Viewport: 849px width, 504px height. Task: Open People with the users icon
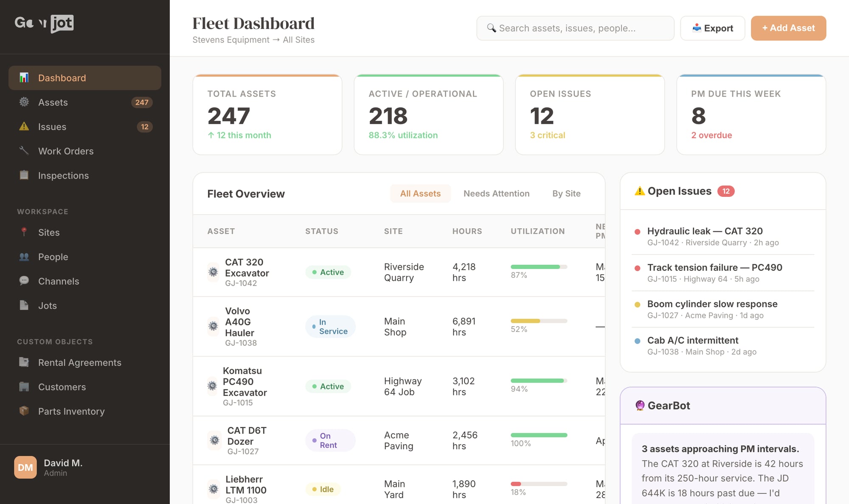24,257
